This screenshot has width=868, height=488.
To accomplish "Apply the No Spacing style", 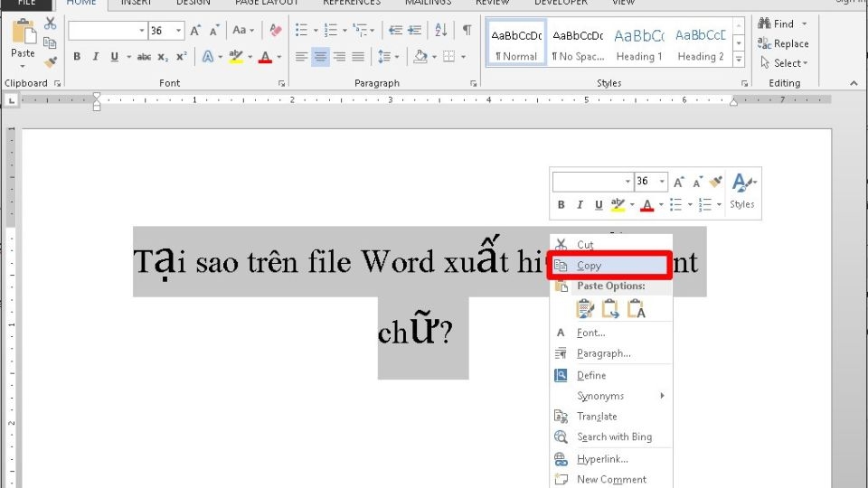I will pos(578,43).
